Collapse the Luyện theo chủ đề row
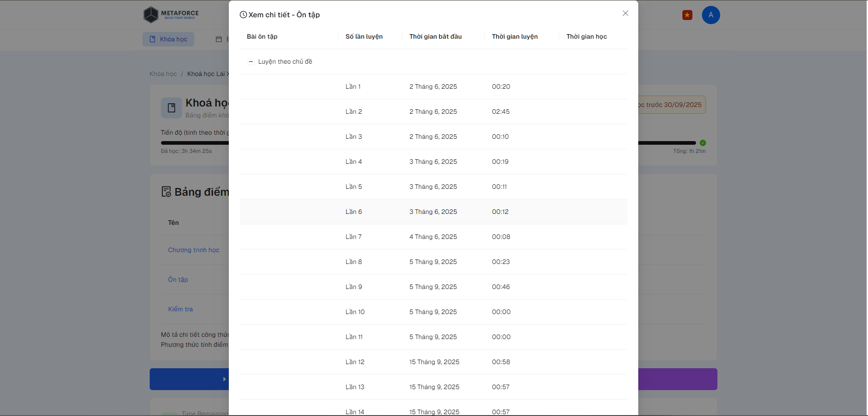This screenshot has width=868, height=416. (251, 61)
